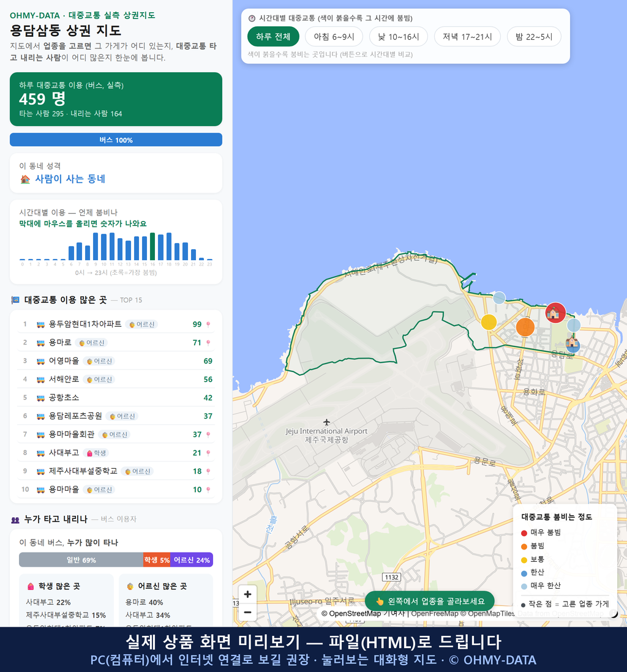Click the attribution toggle icon at map corner

click(x=614, y=614)
